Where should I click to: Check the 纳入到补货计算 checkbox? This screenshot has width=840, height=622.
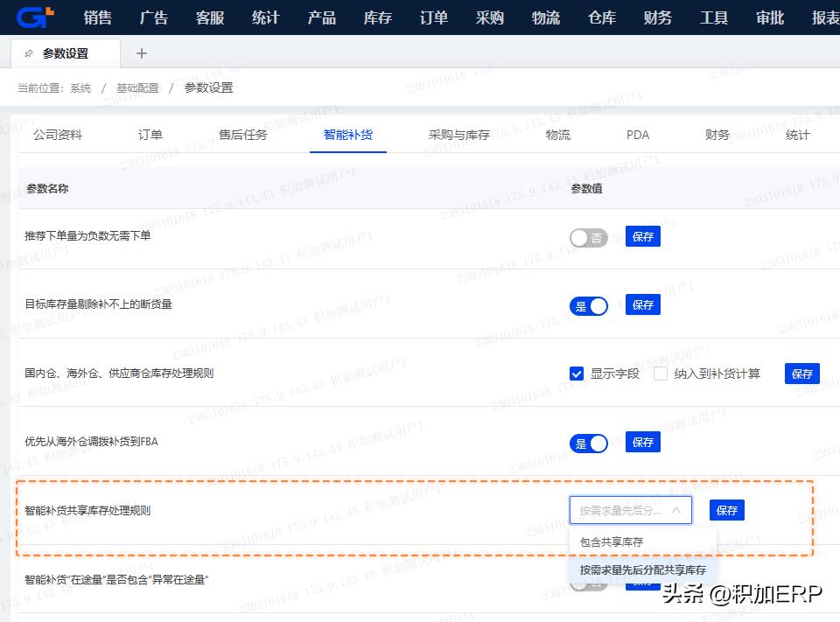tap(661, 374)
